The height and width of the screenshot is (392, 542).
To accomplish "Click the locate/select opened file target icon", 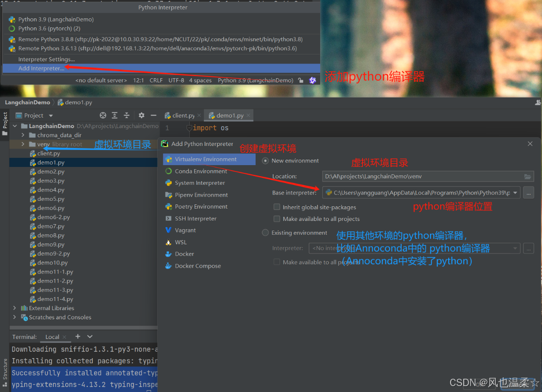I will point(102,115).
